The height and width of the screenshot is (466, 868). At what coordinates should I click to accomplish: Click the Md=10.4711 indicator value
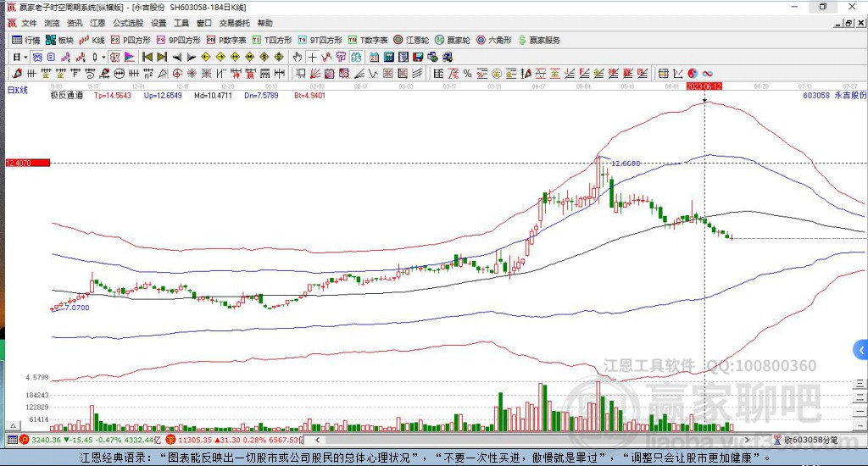click(x=213, y=95)
